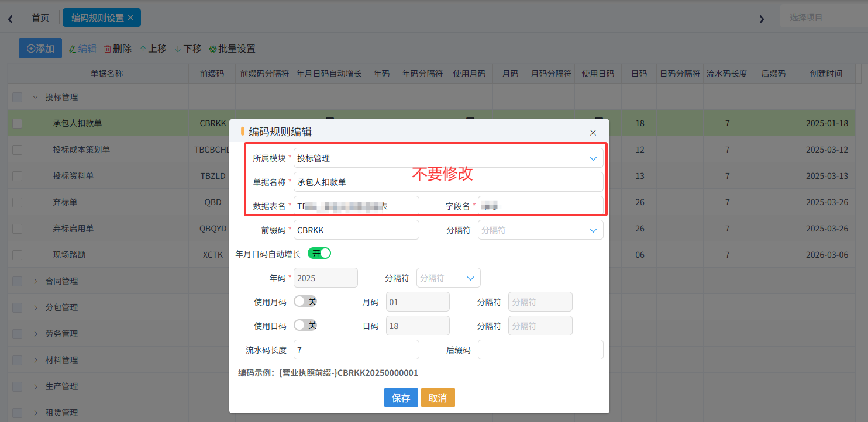Close the 编码规则设置 tab

130,18
